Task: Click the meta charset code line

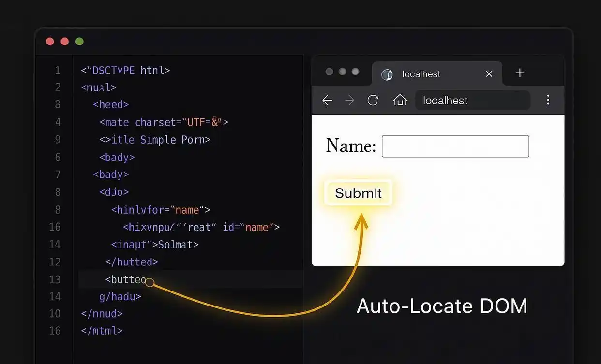Action: [x=164, y=122]
